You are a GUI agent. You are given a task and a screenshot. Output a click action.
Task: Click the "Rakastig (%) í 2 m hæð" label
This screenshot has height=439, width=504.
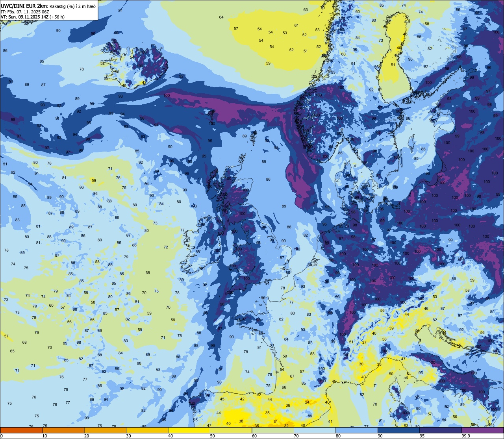[72, 6]
